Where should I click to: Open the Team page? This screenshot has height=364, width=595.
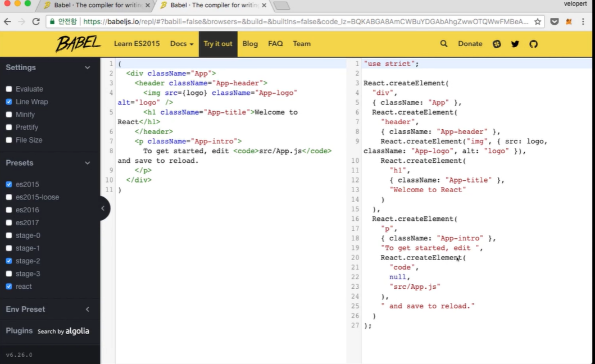pyautogui.click(x=302, y=44)
